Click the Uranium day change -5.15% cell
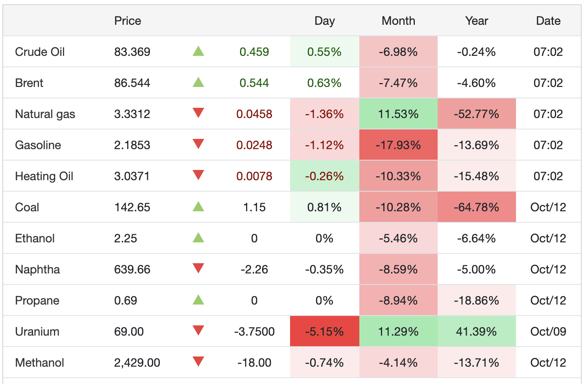This screenshot has height=384, width=588. (x=325, y=331)
